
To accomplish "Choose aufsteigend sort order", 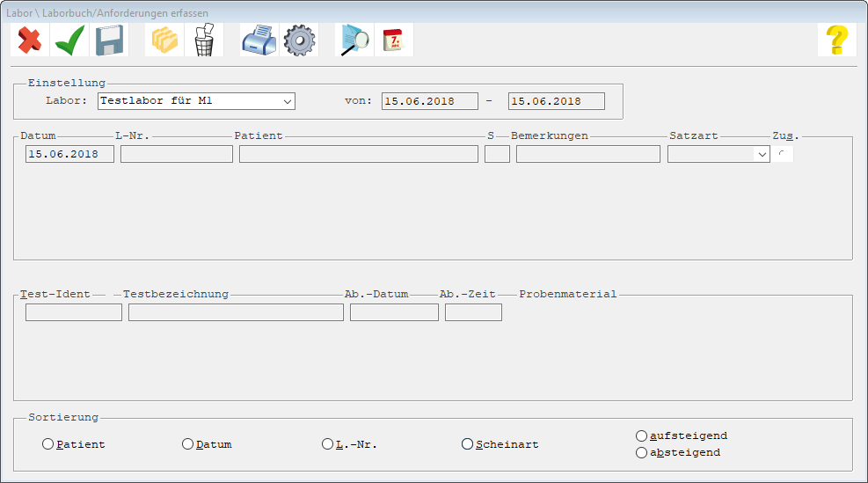I will (x=642, y=435).
